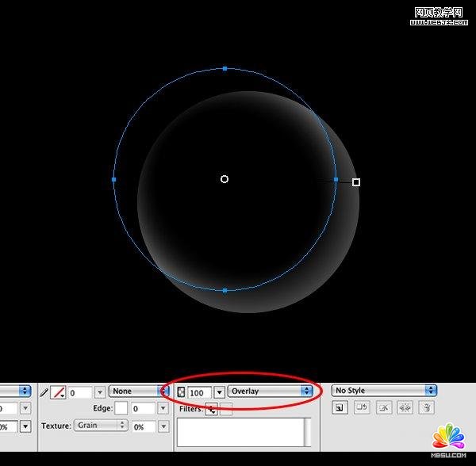Click the delete style trash icon

coord(426,407)
